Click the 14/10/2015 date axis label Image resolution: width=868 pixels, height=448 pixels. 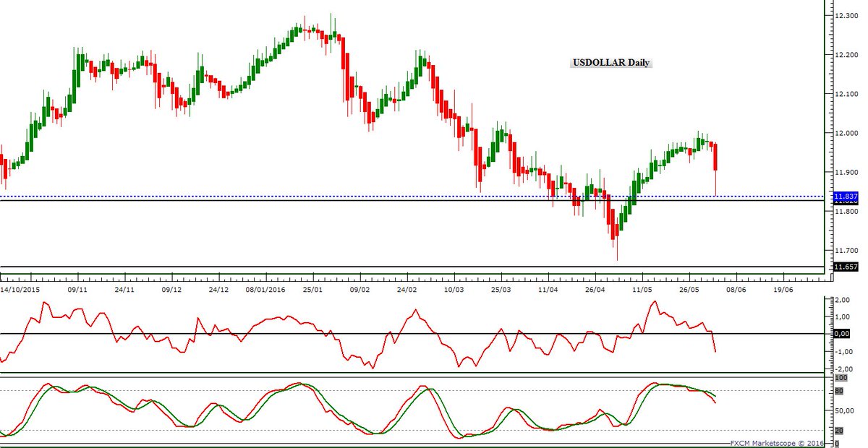[20, 288]
